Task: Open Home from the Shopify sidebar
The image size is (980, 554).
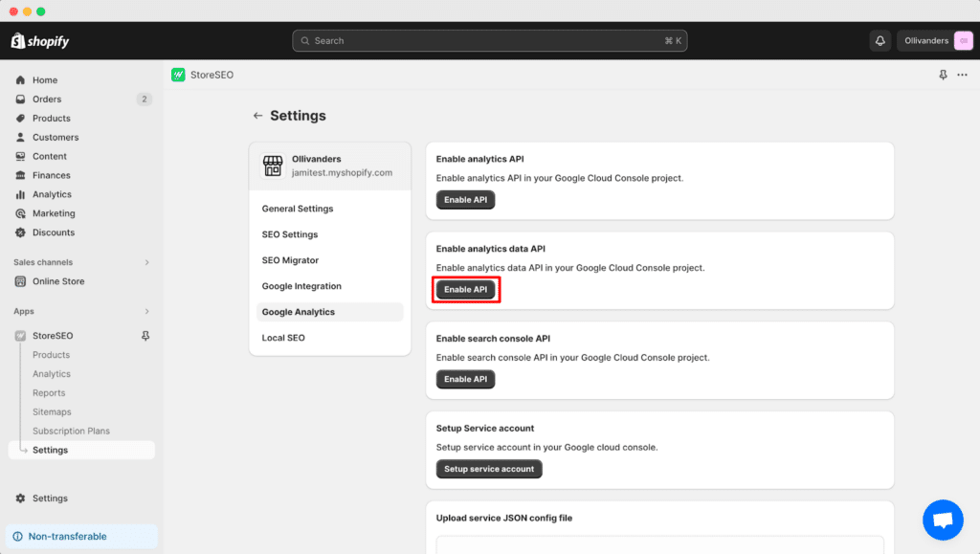Action: tap(43, 79)
